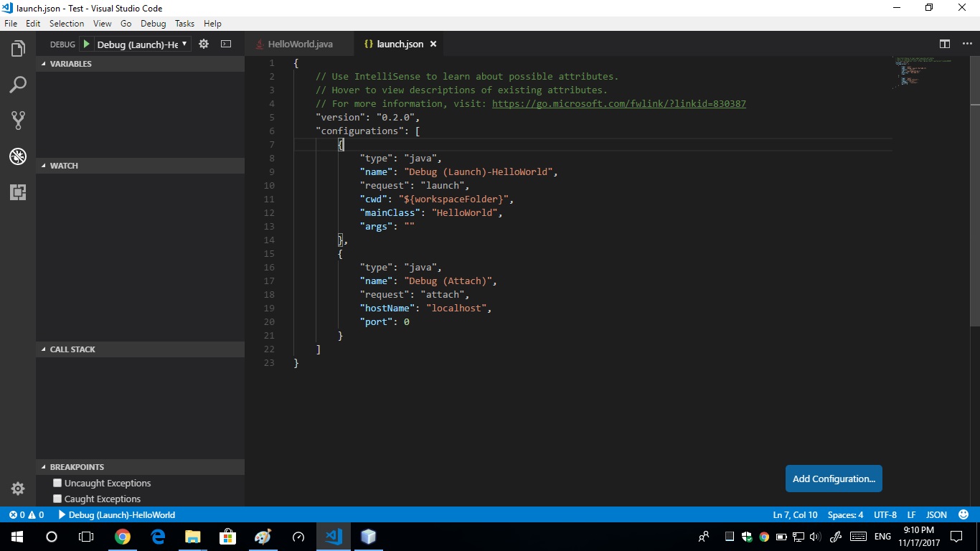Change encoding via UTF-8 indicator
980x551 pixels.
(885, 515)
